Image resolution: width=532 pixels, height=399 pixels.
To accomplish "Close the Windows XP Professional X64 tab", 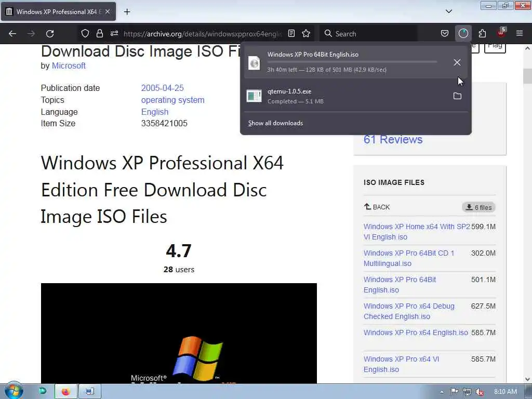I will 108,11.
